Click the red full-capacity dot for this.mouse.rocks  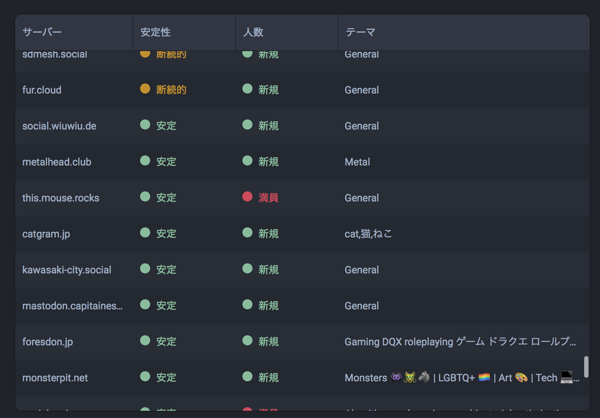[247, 197]
